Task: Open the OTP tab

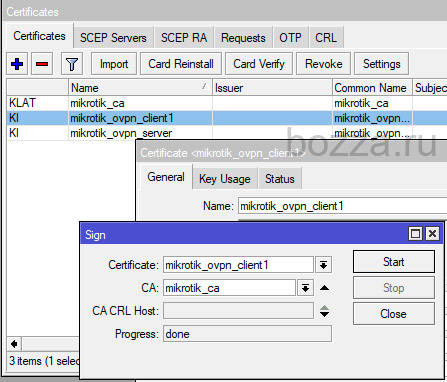Action: click(x=290, y=38)
